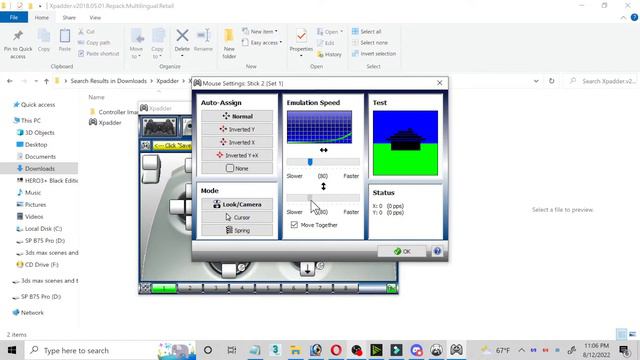640x360 pixels.
Task: Choose Inverted Y+X auto-assign
Action: (237, 156)
